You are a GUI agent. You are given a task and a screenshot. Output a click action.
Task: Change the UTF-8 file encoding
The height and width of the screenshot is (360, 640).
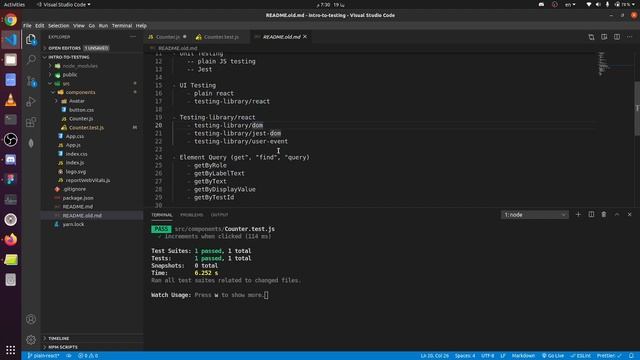[488, 356]
